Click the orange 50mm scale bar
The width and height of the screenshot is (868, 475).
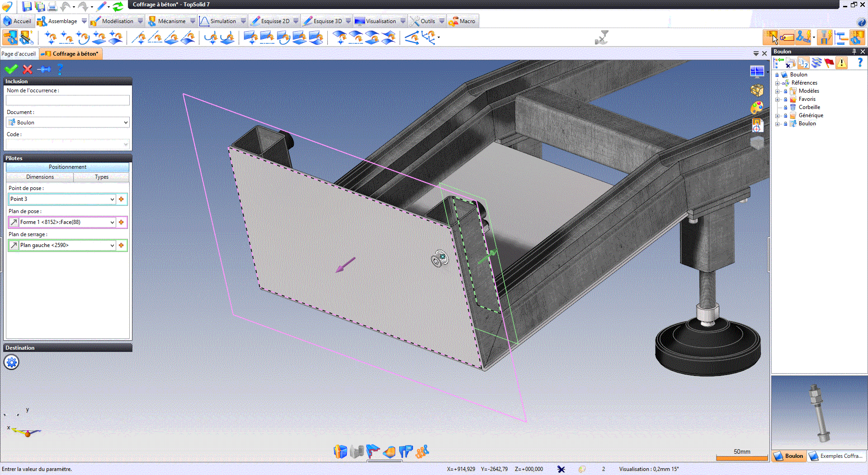[x=742, y=458]
